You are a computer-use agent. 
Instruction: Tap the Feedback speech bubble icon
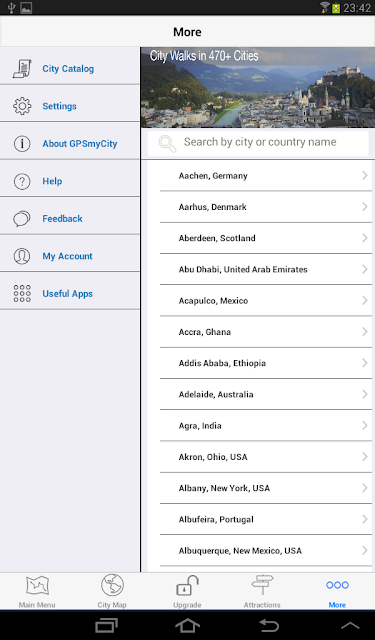(x=22, y=219)
